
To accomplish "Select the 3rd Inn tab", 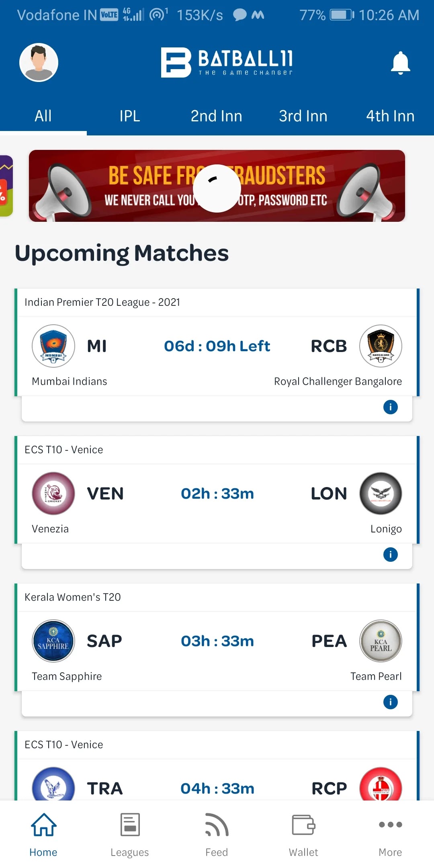I will click(x=303, y=116).
